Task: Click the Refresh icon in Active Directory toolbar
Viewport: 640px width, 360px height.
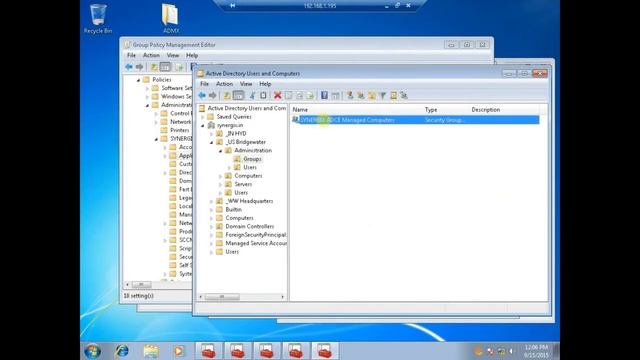Action: point(300,96)
